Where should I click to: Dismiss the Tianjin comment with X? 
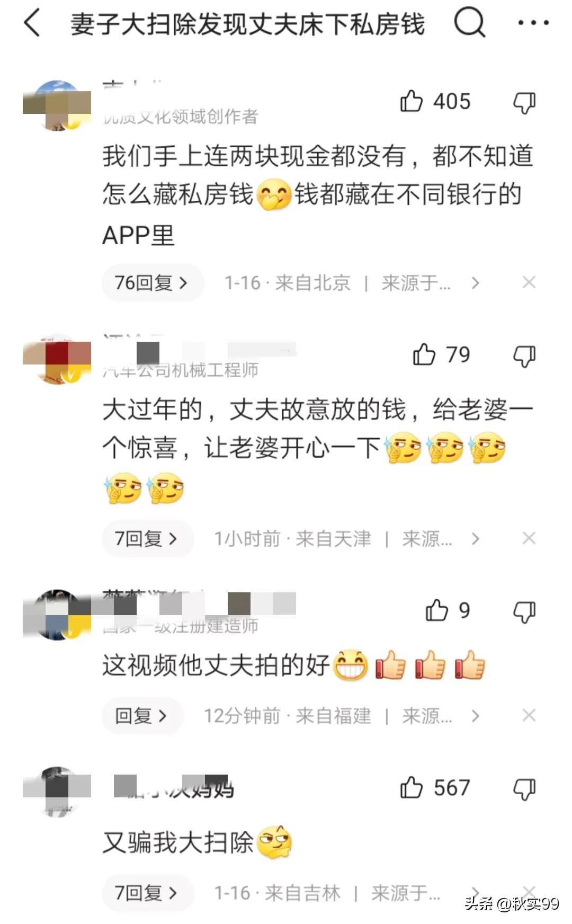[529, 538]
